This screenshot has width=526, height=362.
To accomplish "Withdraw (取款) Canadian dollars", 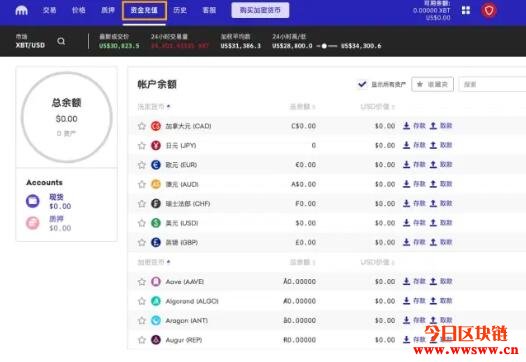I will [x=441, y=126].
